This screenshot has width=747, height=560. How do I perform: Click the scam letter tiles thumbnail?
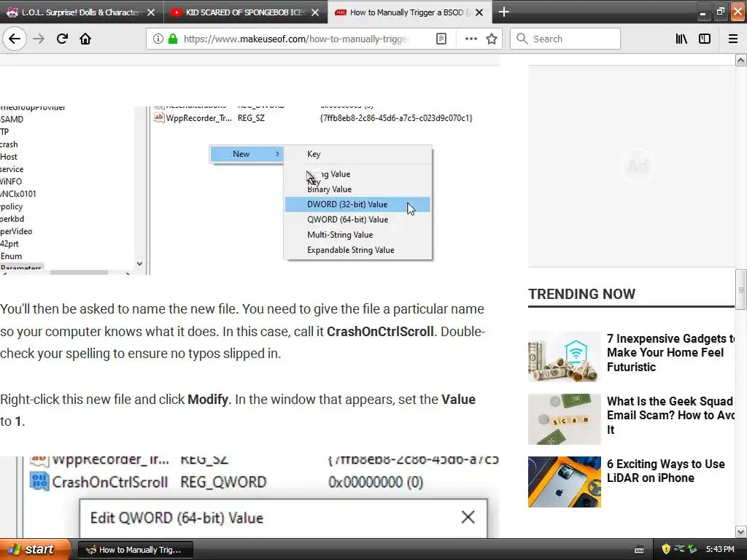[565, 419]
